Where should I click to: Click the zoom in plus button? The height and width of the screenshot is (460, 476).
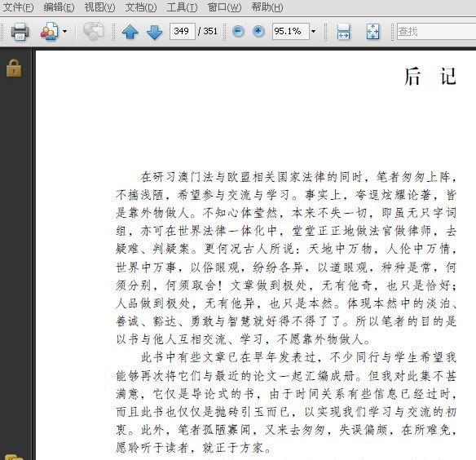pyautogui.click(x=258, y=31)
